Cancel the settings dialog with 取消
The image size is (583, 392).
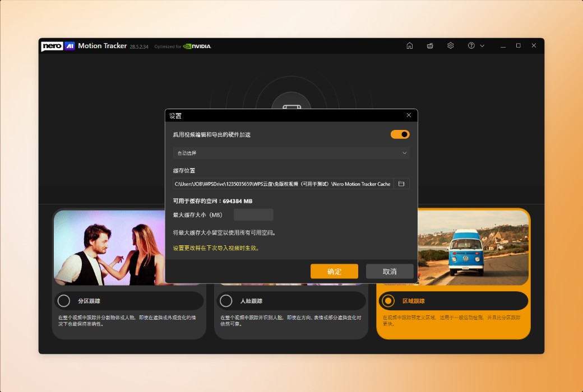point(390,271)
